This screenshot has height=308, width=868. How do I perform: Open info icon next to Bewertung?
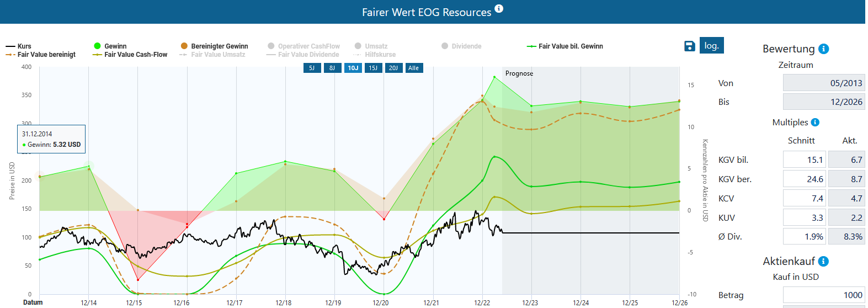click(823, 49)
